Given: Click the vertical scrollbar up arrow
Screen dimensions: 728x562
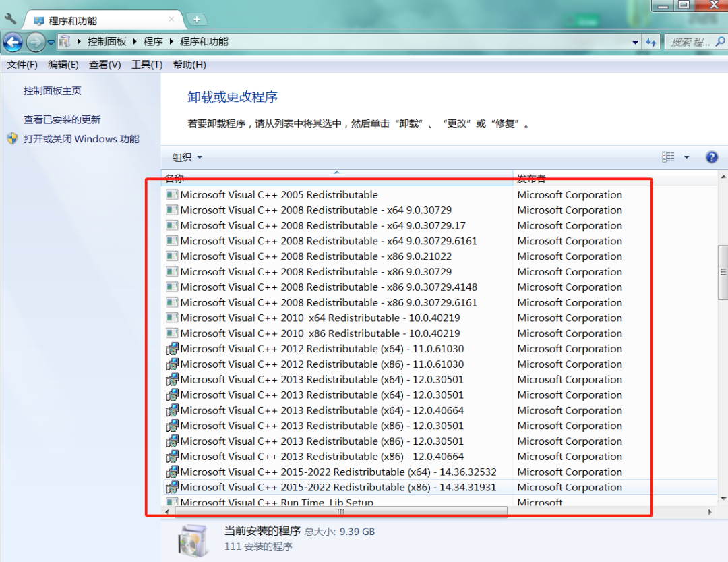Looking at the screenshot, I should click(723, 177).
